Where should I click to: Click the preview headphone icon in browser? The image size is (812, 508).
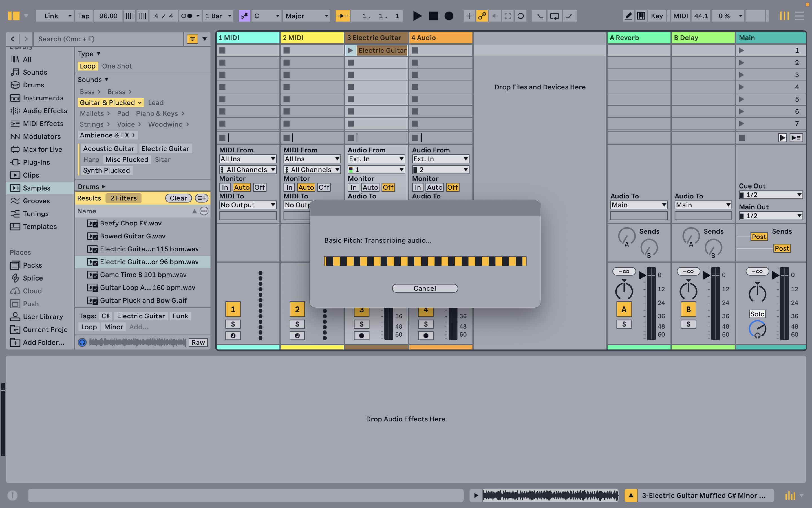82,342
